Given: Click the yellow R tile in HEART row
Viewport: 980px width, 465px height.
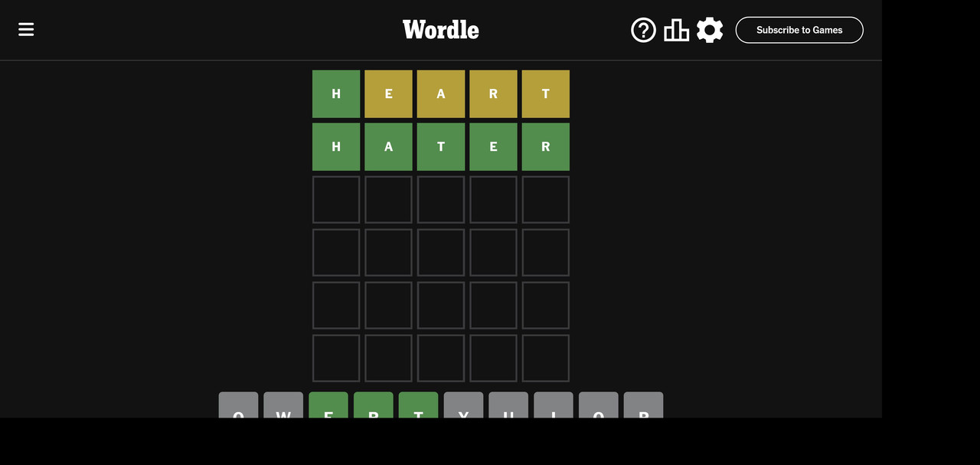Looking at the screenshot, I should [x=493, y=94].
